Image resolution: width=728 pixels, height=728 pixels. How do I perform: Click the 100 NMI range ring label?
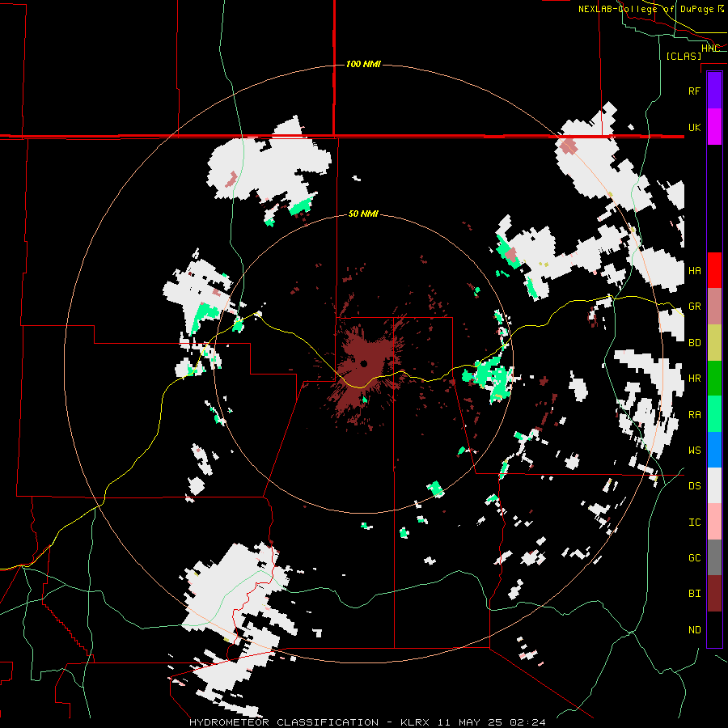coord(363,64)
